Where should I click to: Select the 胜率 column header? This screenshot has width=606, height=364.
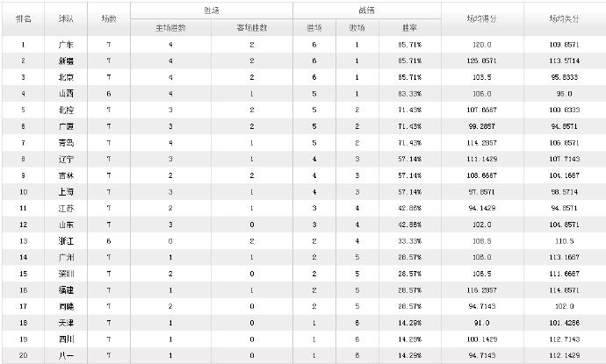click(409, 28)
